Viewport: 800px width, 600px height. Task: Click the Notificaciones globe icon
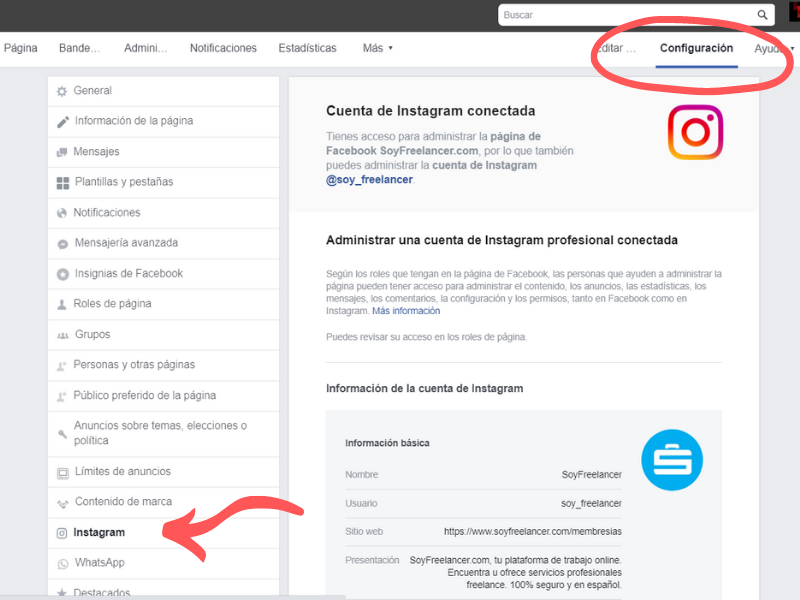(x=62, y=213)
